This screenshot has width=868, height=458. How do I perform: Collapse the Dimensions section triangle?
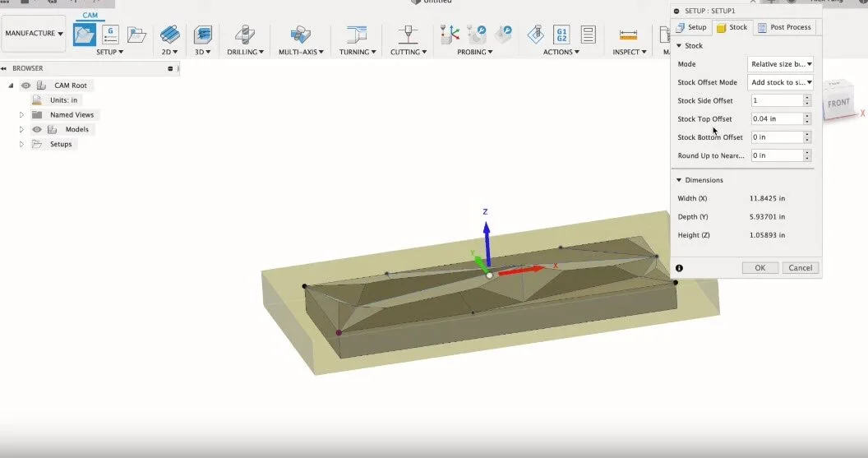(x=679, y=180)
